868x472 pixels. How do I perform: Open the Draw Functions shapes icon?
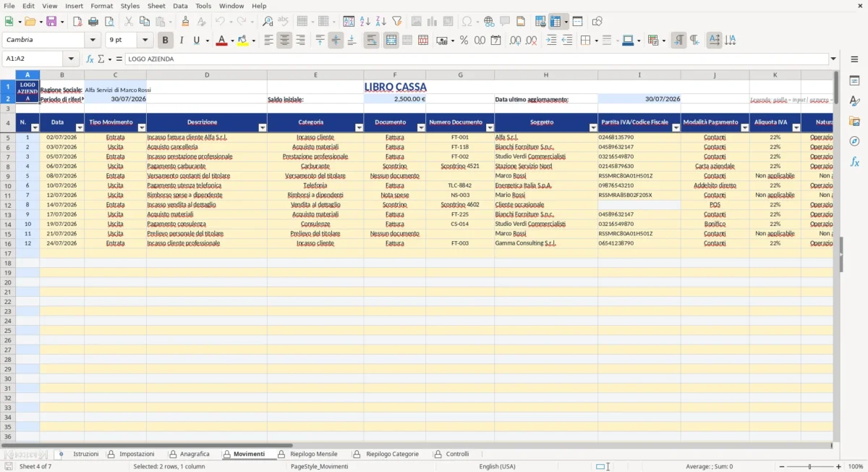pyautogui.click(x=597, y=22)
